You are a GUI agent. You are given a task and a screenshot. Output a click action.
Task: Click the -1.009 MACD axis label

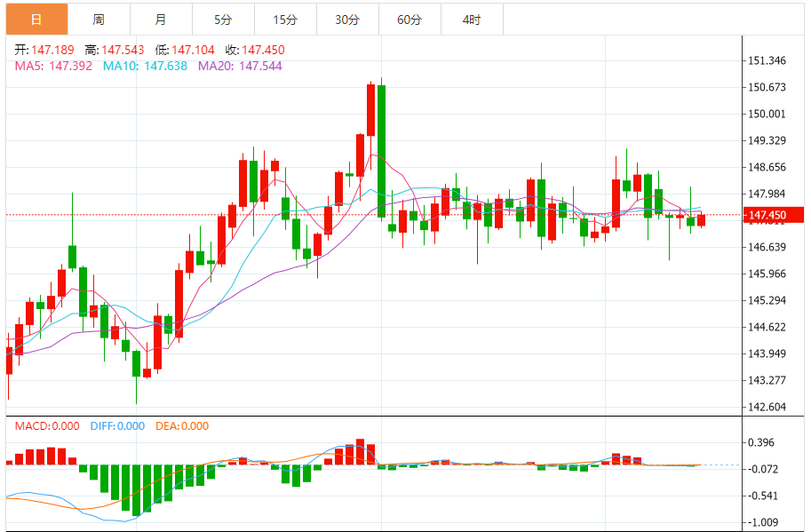click(763, 523)
